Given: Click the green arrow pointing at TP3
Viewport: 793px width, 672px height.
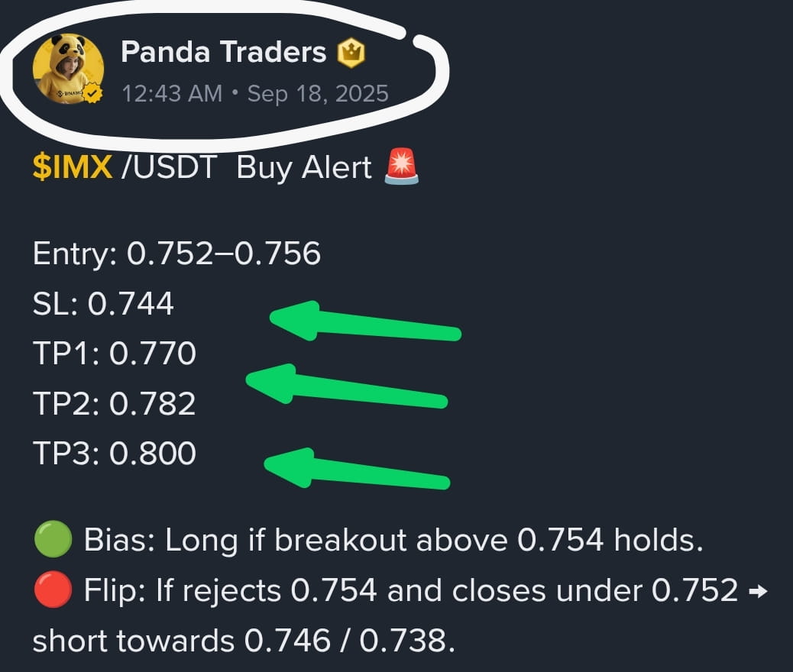Looking at the screenshot, I should point(357,469).
